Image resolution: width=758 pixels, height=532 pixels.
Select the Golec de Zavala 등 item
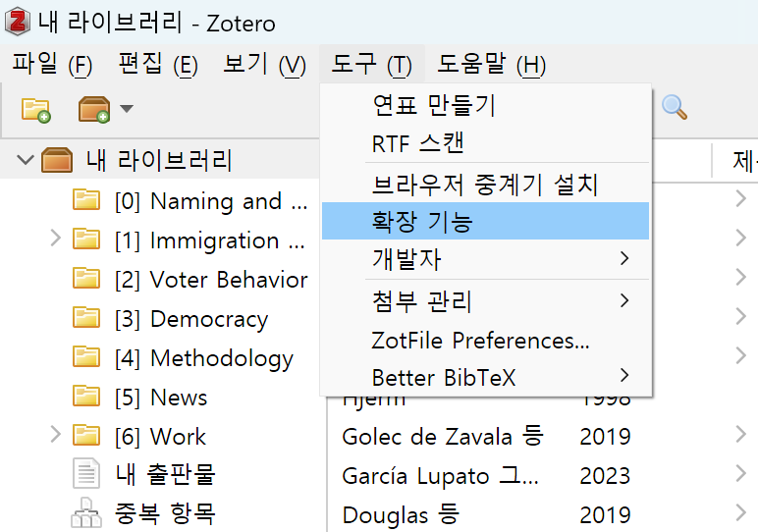click(443, 437)
